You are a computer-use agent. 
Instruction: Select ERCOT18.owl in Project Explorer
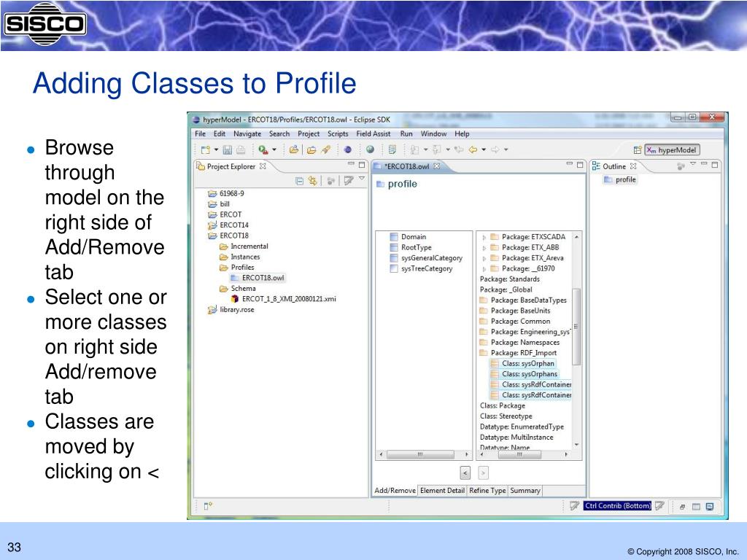[258, 278]
